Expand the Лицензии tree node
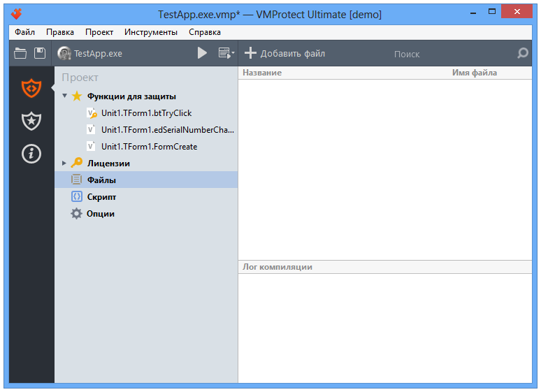The height and width of the screenshot is (392, 541). point(64,164)
